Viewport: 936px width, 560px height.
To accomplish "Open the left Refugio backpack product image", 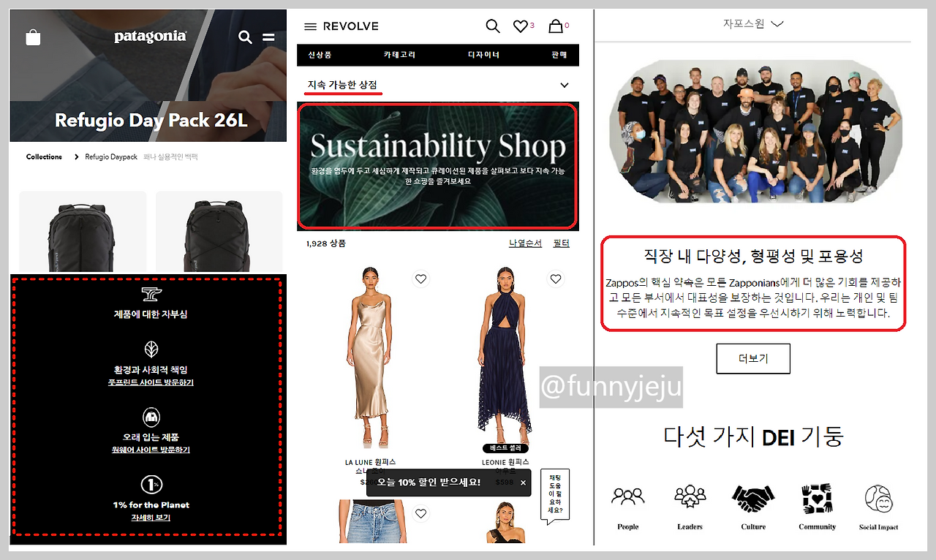I will (x=83, y=232).
